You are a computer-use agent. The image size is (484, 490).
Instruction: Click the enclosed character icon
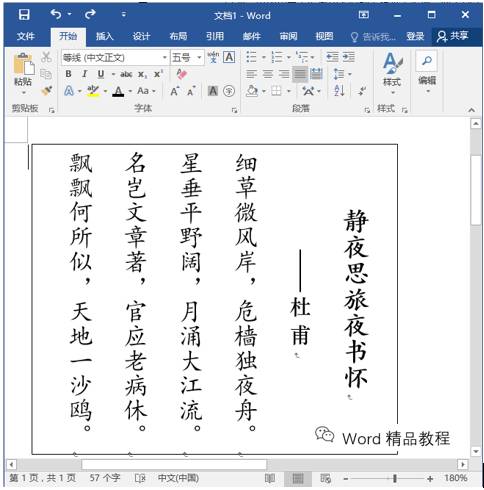[229, 91]
